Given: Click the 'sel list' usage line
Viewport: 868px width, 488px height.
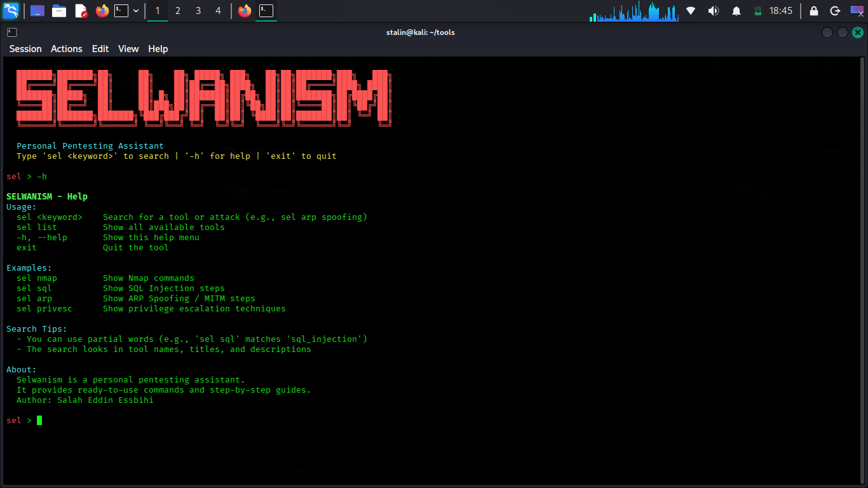Looking at the screenshot, I should [x=121, y=227].
